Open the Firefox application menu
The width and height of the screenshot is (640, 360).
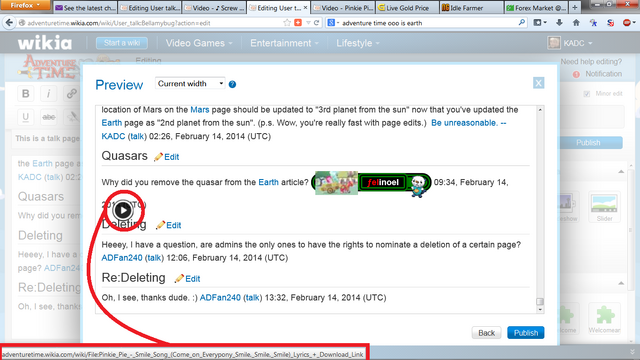tap(25, 5)
